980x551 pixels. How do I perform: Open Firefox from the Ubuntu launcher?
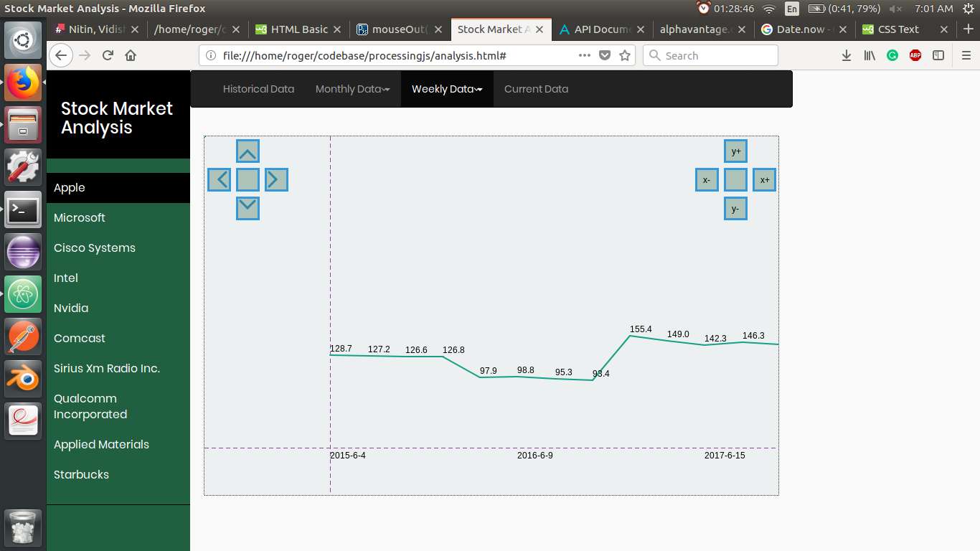[23, 83]
